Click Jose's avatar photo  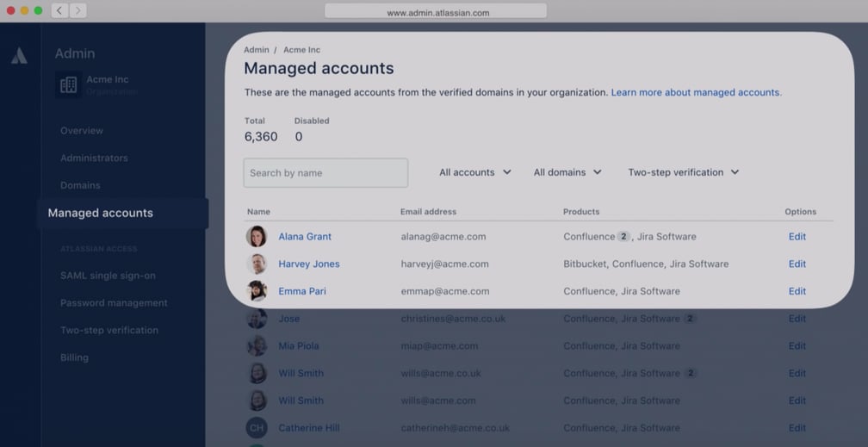point(257,319)
